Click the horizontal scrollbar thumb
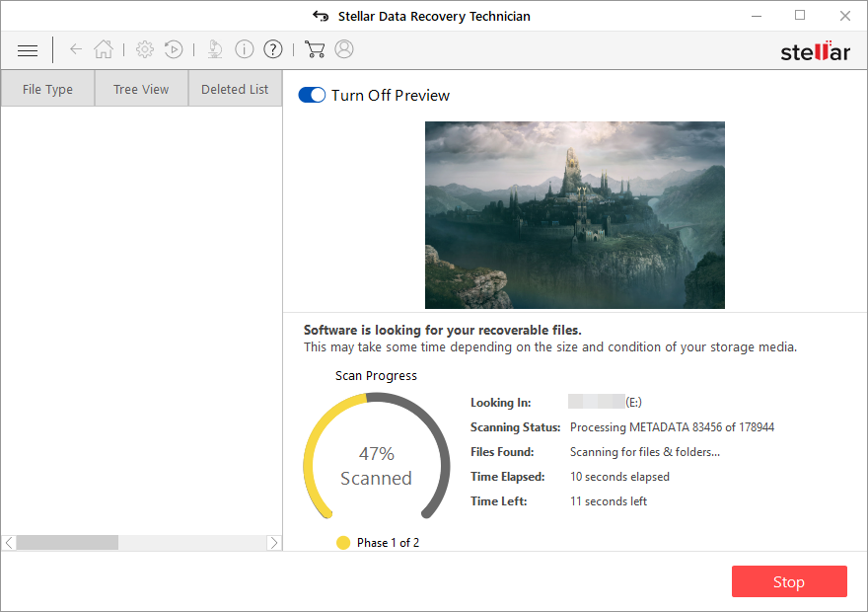The width and height of the screenshot is (868, 612). point(67,543)
